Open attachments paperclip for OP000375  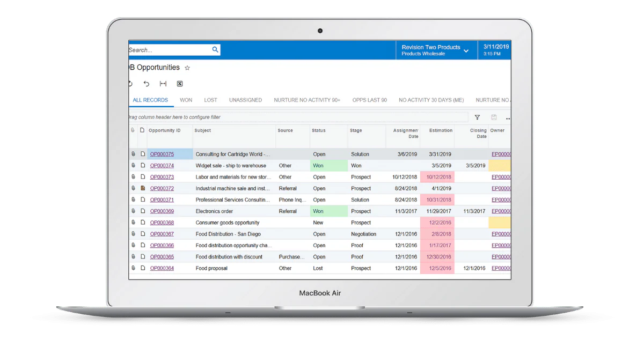pyautogui.click(x=133, y=154)
